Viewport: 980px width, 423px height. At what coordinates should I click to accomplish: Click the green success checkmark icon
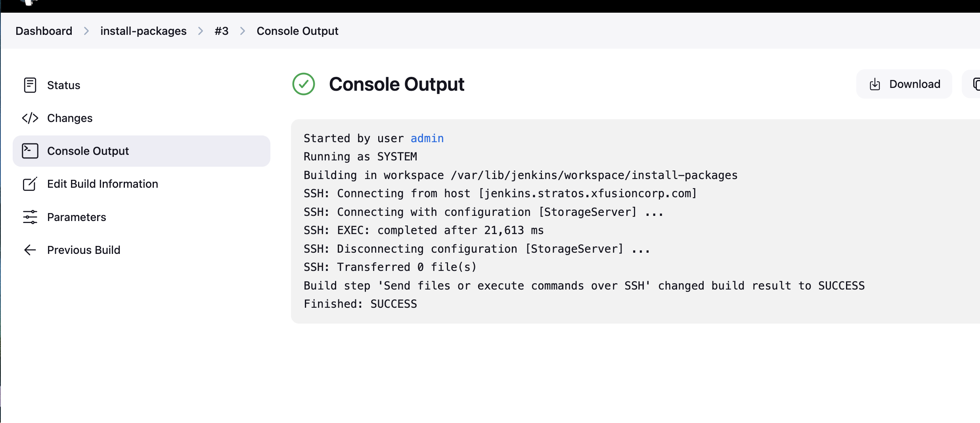[x=304, y=84]
